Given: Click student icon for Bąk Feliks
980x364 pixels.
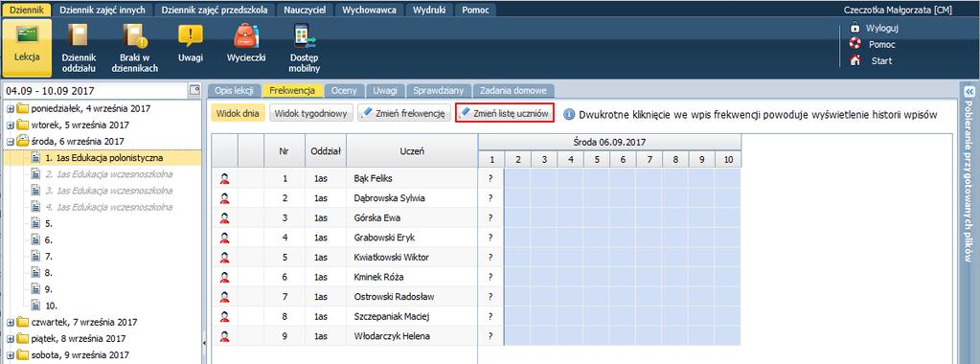Looking at the screenshot, I should [x=224, y=179].
